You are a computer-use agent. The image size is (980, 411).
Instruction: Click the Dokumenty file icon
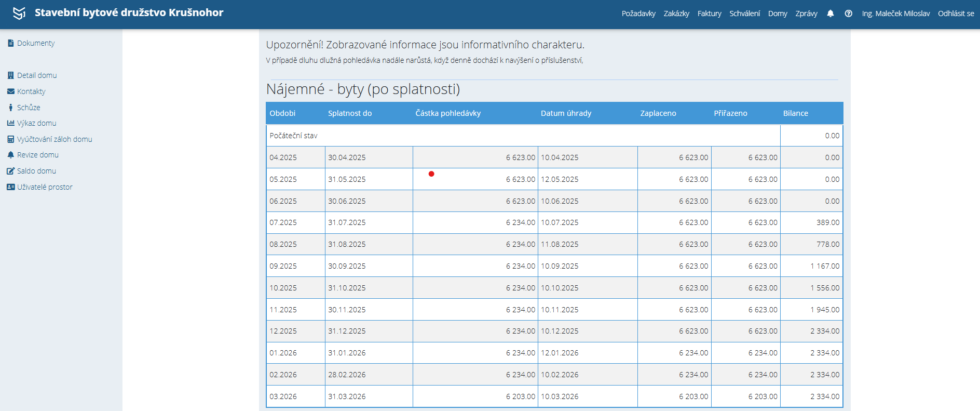(x=10, y=43)
